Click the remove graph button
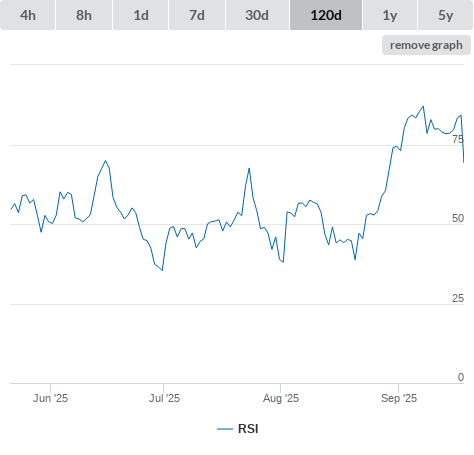This screenshot has width=474, height=455. [x=426, y=45]
